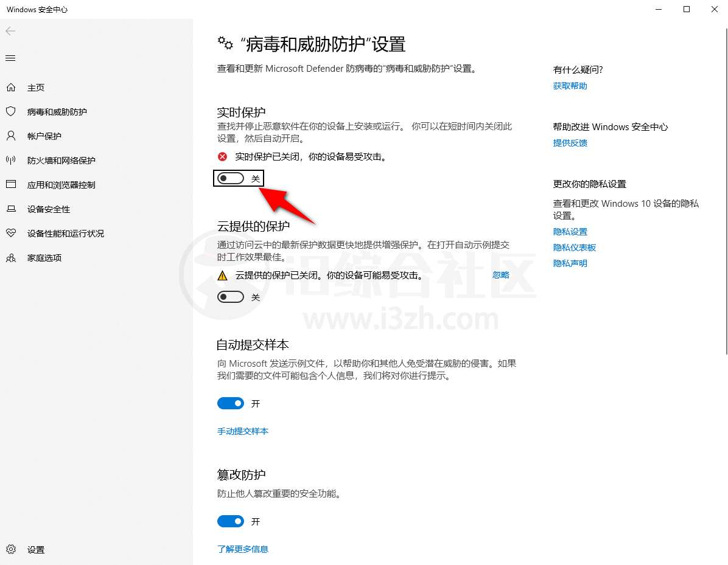Click the 云提供的保护 section heading
The image size is (728, 565).
tap(253, 226)
